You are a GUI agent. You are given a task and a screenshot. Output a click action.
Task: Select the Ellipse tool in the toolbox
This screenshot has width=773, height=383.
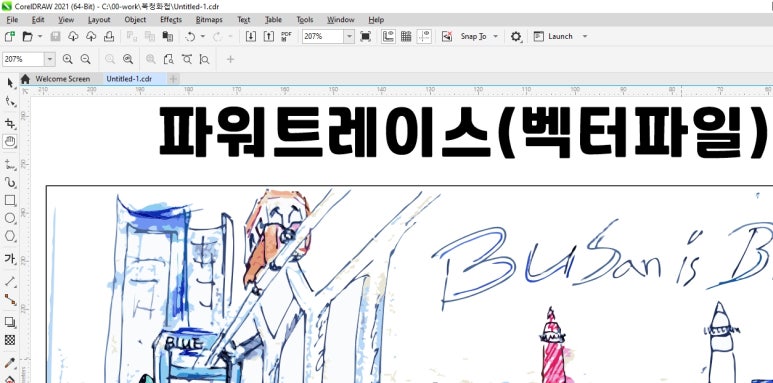tap(10, 218)
